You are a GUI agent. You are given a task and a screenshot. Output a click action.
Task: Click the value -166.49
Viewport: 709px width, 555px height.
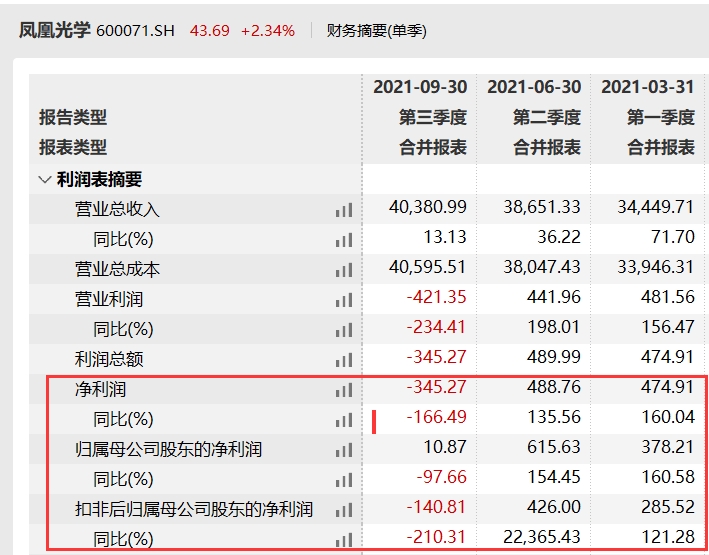[x=436, y=417]
